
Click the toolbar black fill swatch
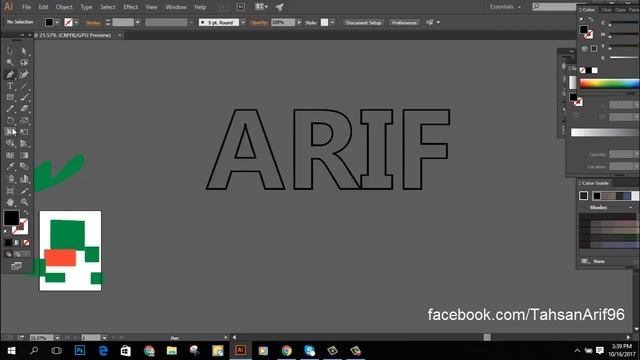coord(11,218)
